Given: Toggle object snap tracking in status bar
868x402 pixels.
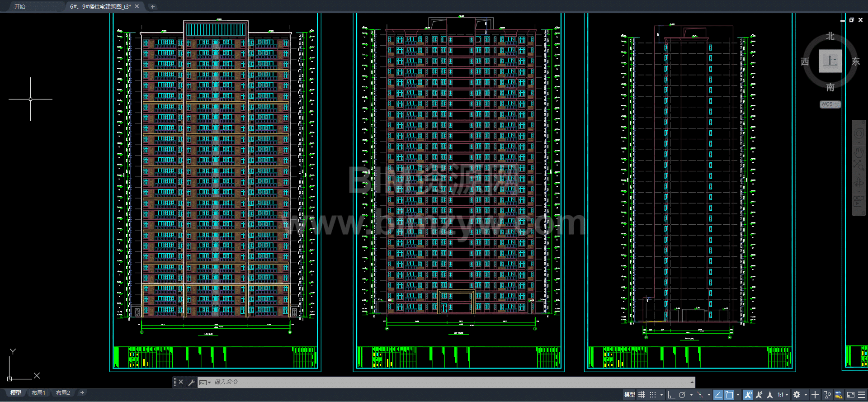Looking at the screenshot, I should point(718,395).
